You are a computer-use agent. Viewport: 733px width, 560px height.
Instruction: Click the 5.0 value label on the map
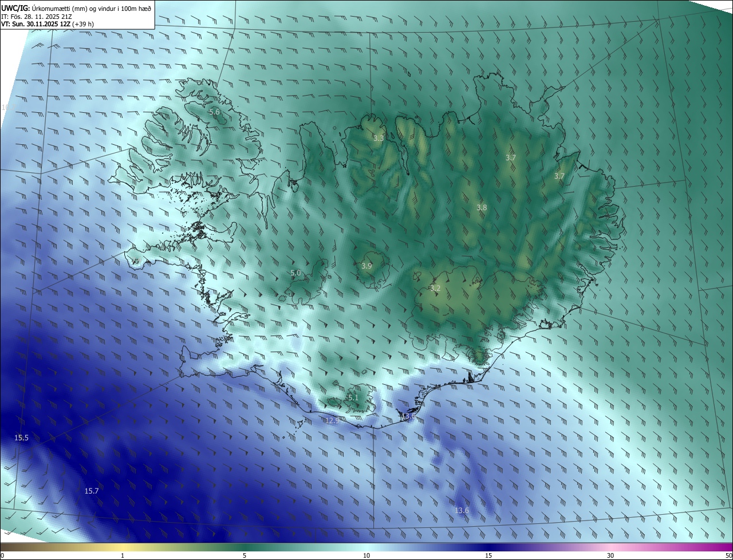[295, 273]
